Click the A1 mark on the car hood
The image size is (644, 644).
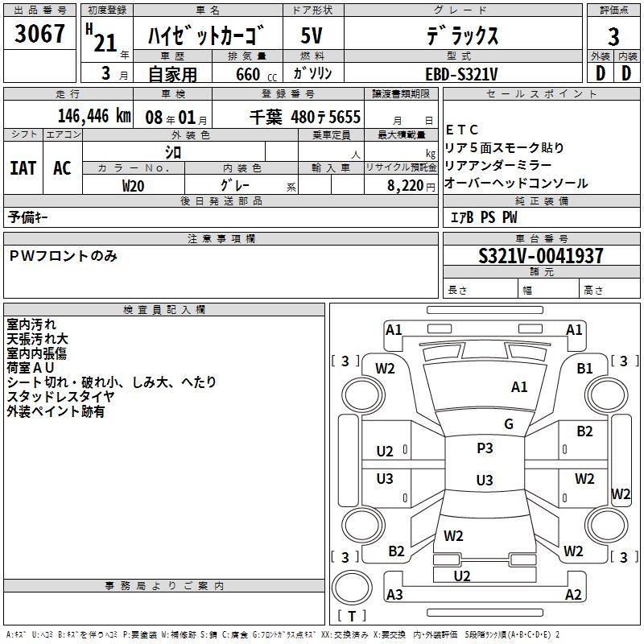(x=519, y=387)
